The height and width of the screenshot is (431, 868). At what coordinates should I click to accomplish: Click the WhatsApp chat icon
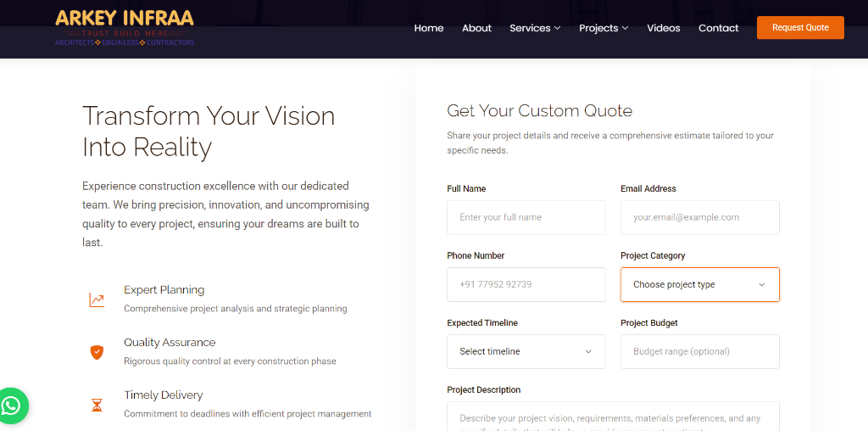point(13,406)
